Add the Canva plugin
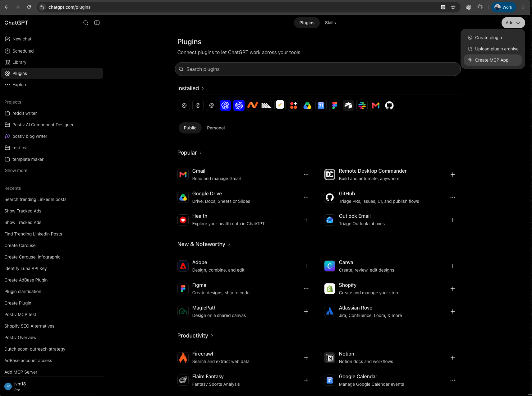 point(453,266)
